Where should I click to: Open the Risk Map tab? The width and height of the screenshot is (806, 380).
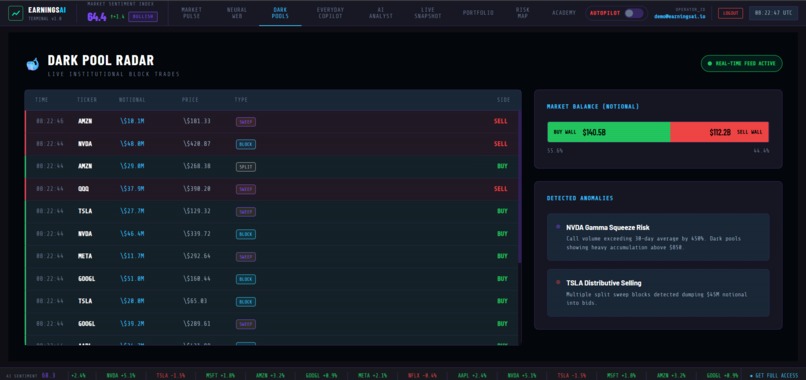[x=522, y=13]
